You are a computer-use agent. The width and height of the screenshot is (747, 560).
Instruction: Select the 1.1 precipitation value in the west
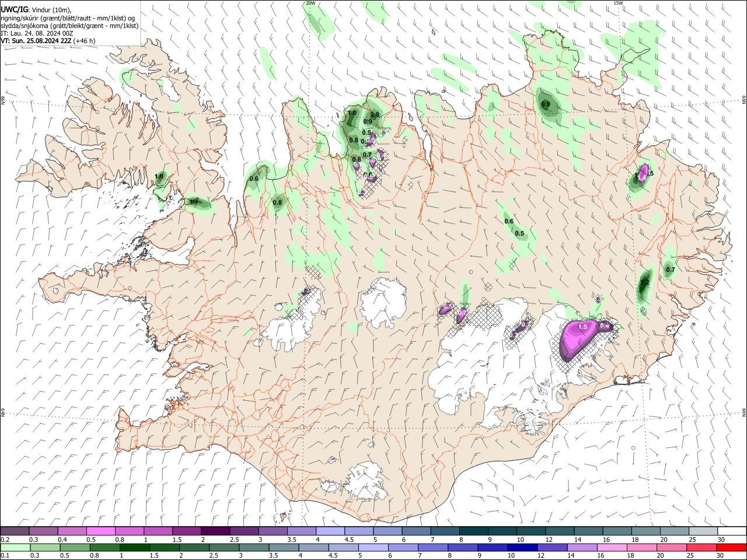[194, 202]
